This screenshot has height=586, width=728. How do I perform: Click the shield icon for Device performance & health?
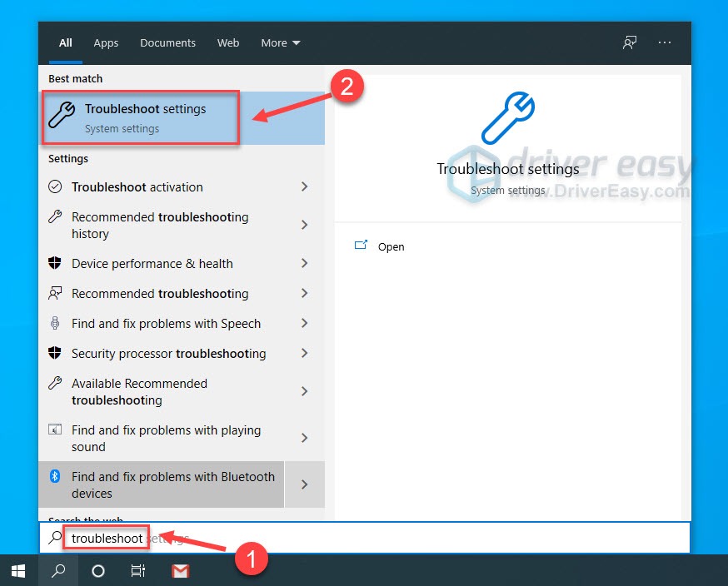(x=54, y=263)
